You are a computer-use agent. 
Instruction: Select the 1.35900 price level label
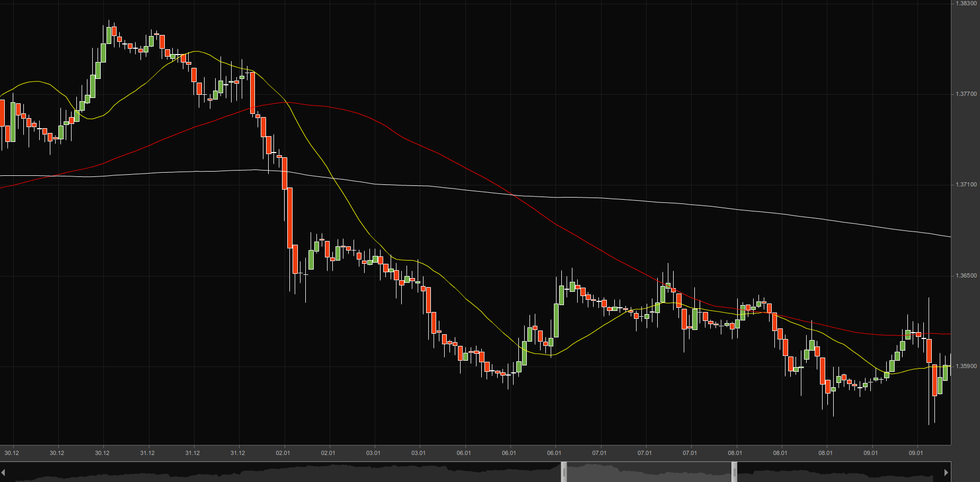point(966,367)
